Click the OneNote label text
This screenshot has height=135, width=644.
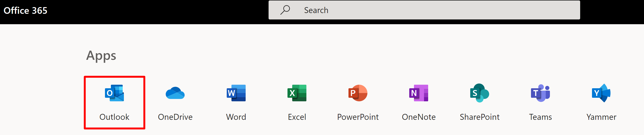pyautogui.click(x=419, y=117)
